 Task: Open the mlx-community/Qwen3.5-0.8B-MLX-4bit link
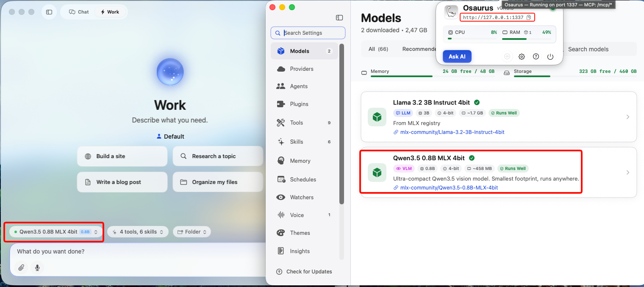449,187
